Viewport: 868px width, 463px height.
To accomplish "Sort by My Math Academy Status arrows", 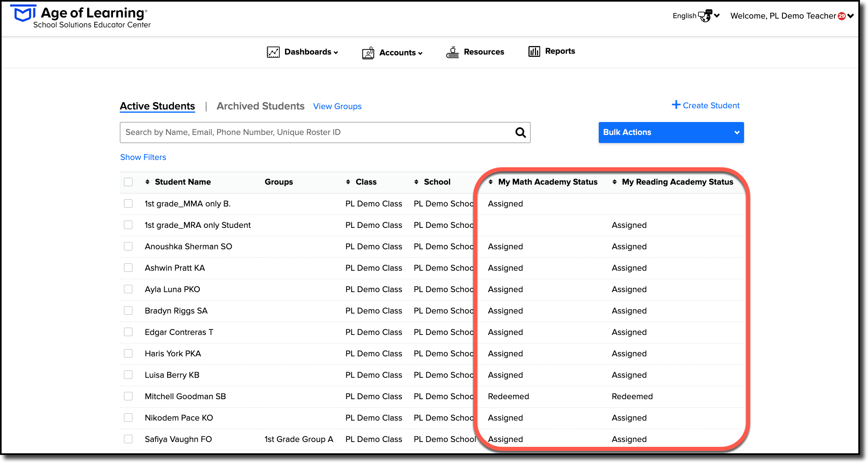I will click(491, 182).
